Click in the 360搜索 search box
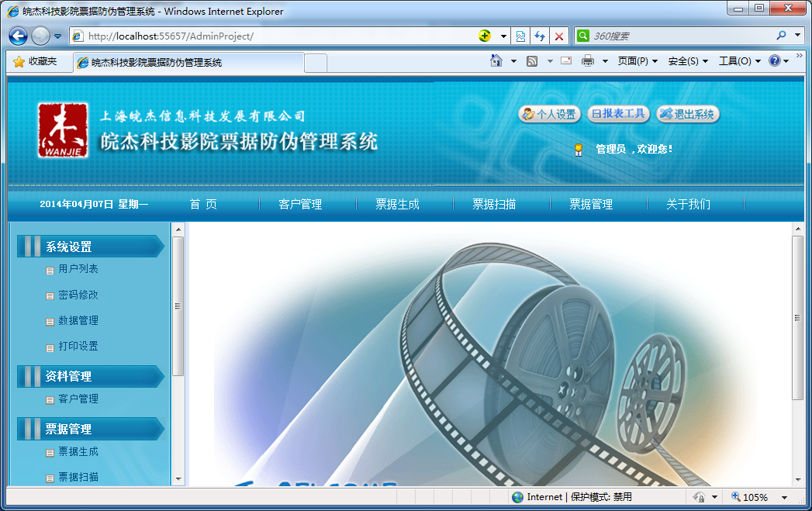Screen dimensions: 812x511 pos(681,36)
